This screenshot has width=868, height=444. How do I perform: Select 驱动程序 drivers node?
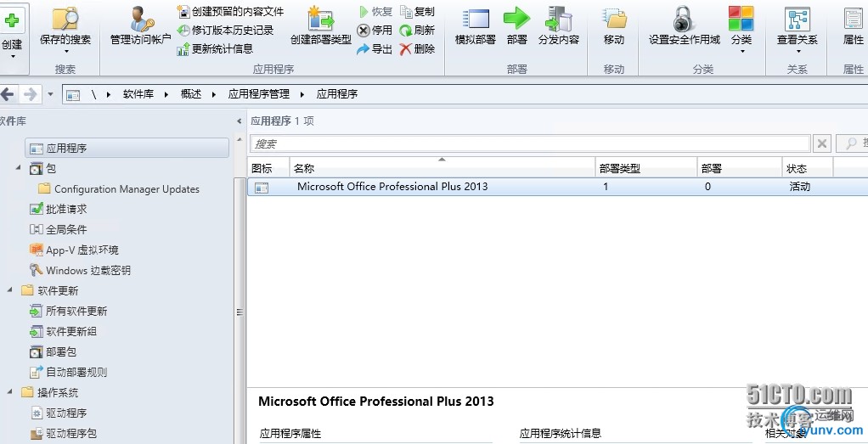pos(59,413)
